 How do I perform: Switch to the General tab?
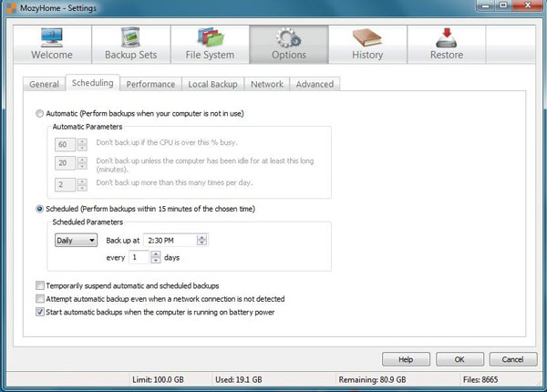44,84
